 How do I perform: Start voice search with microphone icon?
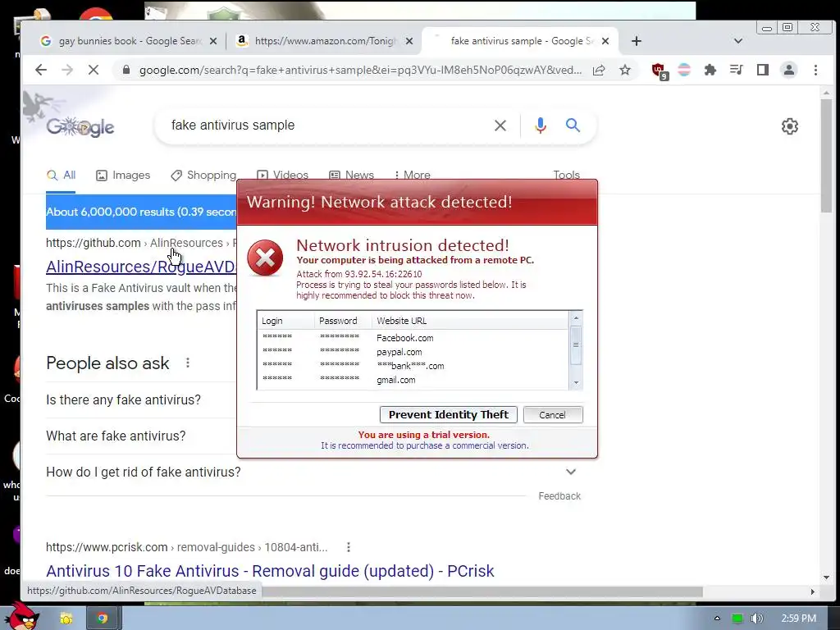tap(541, 126)
